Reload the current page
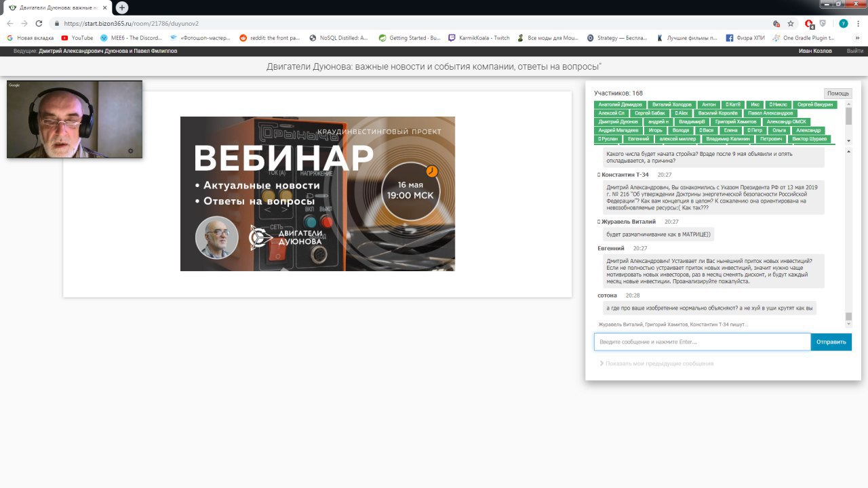Viewport: 868px width, 488px height. pos(40,23)
